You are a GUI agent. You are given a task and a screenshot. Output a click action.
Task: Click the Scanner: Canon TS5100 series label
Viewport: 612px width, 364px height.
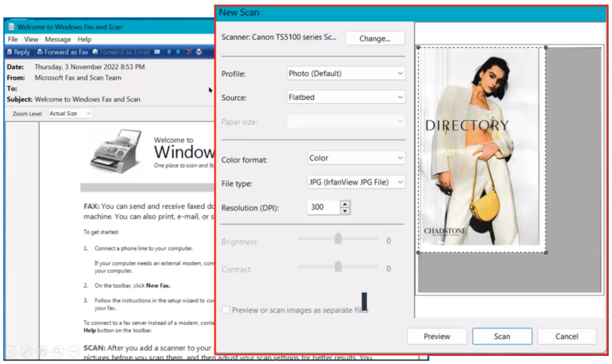(279, 37)
